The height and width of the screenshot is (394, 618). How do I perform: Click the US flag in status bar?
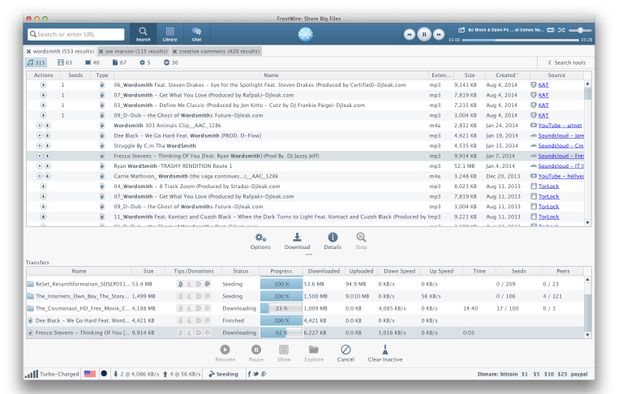click(x=90, y=374)
